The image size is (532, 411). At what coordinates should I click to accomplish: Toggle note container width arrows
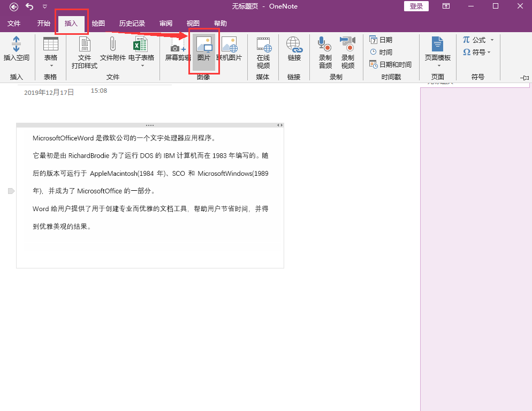280,125
